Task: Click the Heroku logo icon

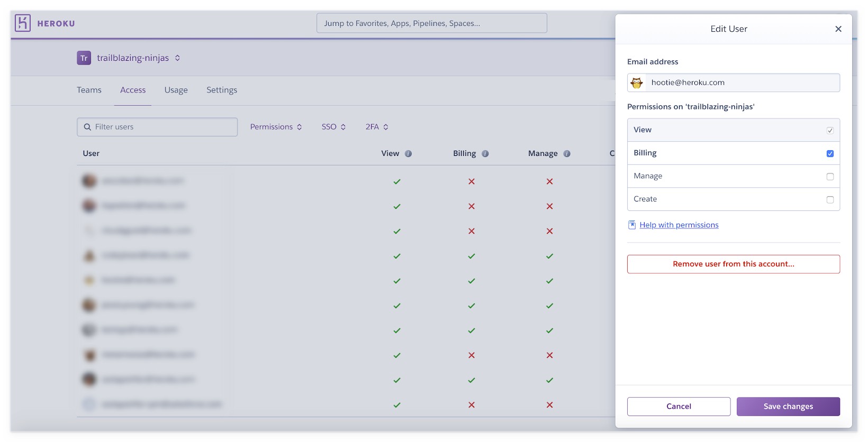Action: pyautogui.click(x=23, y=23)
